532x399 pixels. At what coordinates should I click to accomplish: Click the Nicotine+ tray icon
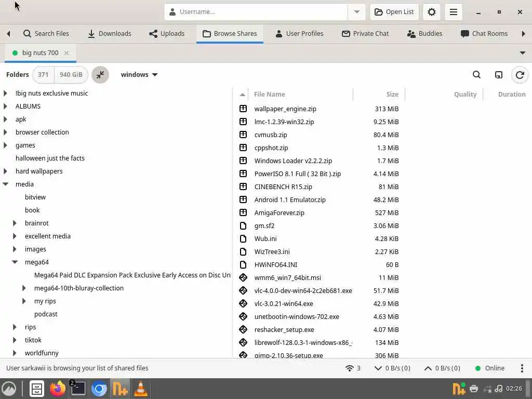click(459, 389)
